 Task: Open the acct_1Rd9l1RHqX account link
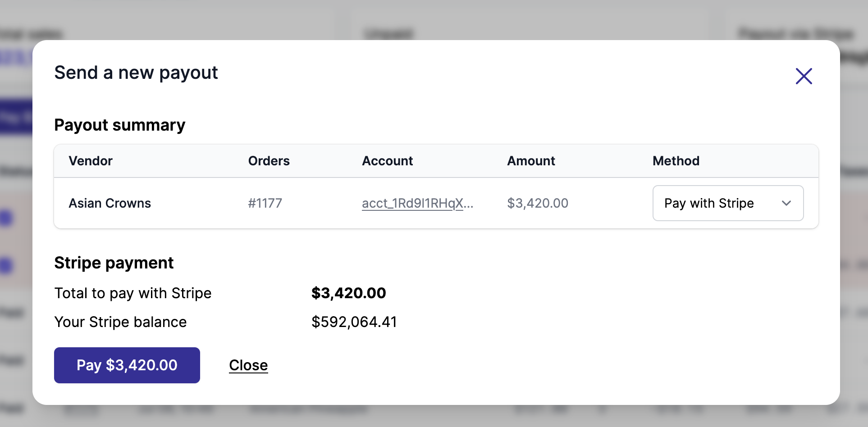click(418, 203)
